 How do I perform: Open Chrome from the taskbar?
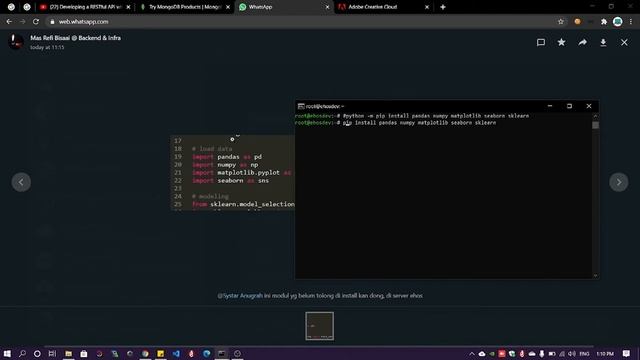pyautogui.click(x=145, y=353)
